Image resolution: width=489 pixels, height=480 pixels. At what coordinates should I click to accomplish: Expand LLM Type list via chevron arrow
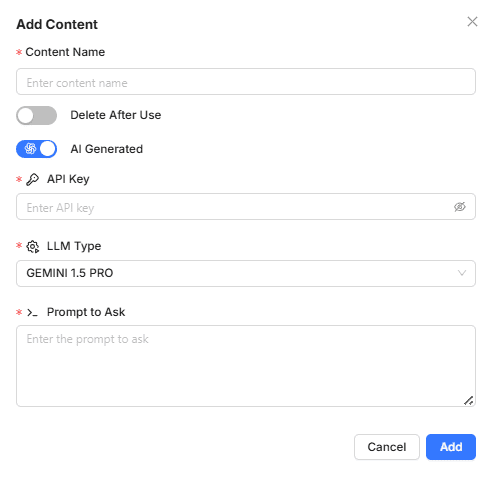pos(462,273)
